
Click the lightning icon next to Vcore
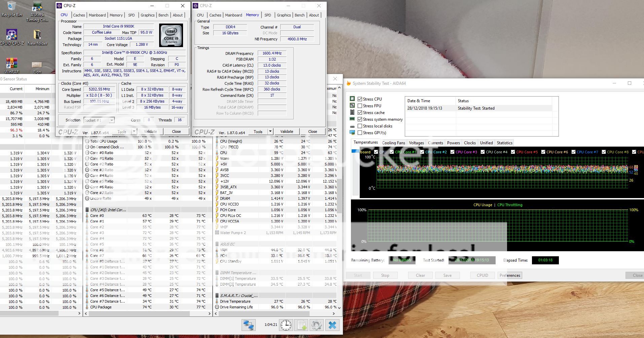[x=217, y=158]
